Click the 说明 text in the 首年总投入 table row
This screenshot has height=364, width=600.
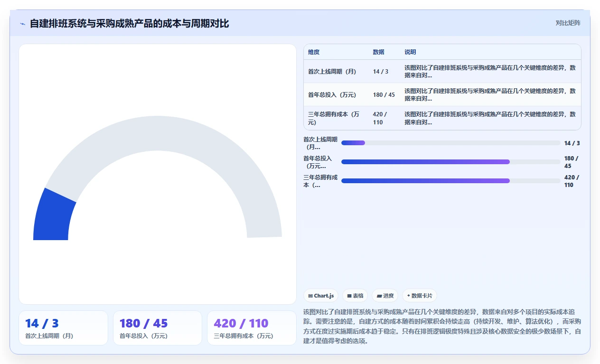click(490, 95)
